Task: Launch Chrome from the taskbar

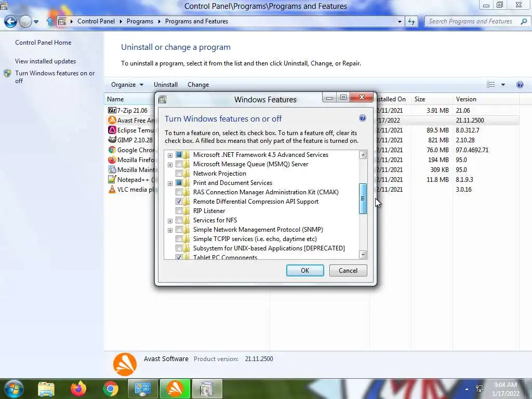Action: [111, 389]
